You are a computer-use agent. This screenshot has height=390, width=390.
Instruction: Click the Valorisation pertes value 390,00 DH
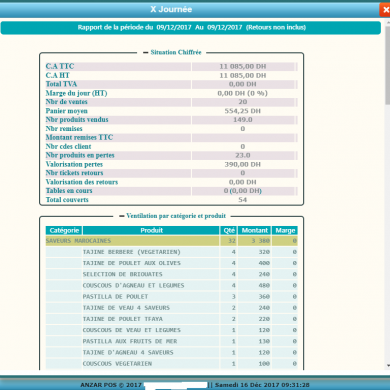point(243,164)
